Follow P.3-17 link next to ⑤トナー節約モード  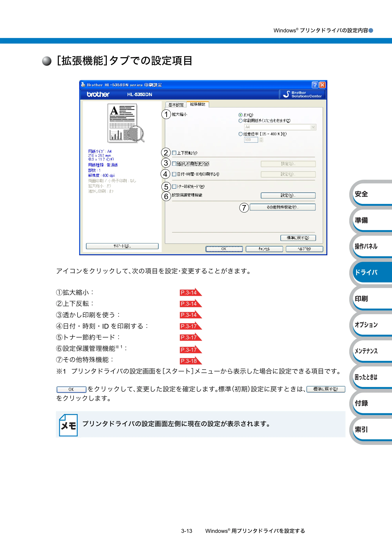coord(191,337)
